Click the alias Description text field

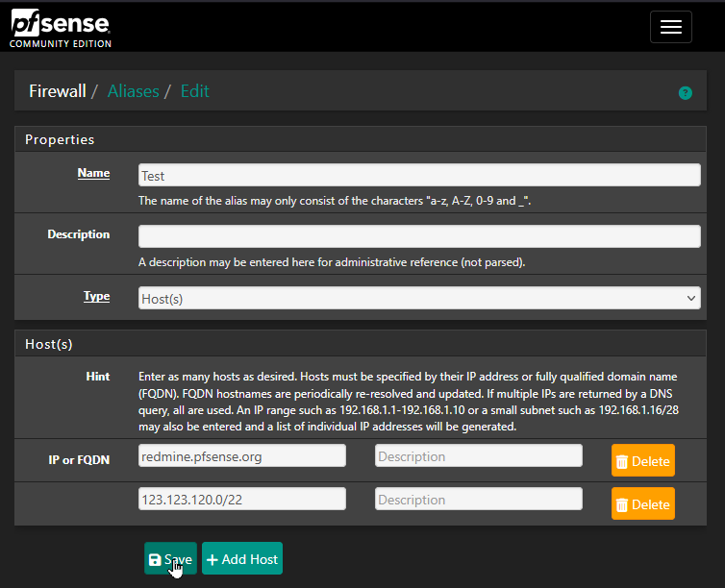(x=419, y=236)
